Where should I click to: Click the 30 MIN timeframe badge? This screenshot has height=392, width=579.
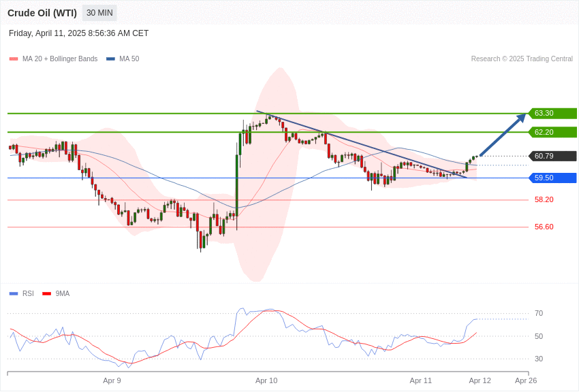click(99, 13)
